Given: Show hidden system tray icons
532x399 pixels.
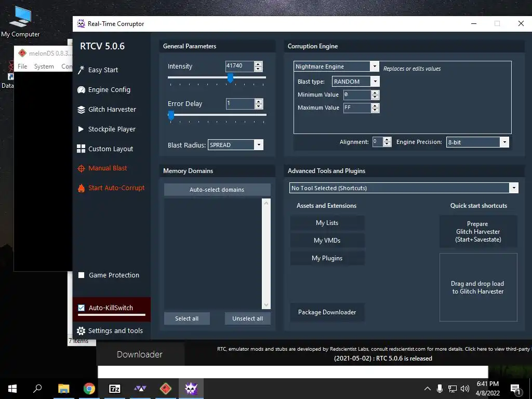Looking at the screenshot, I should (428, 389).
